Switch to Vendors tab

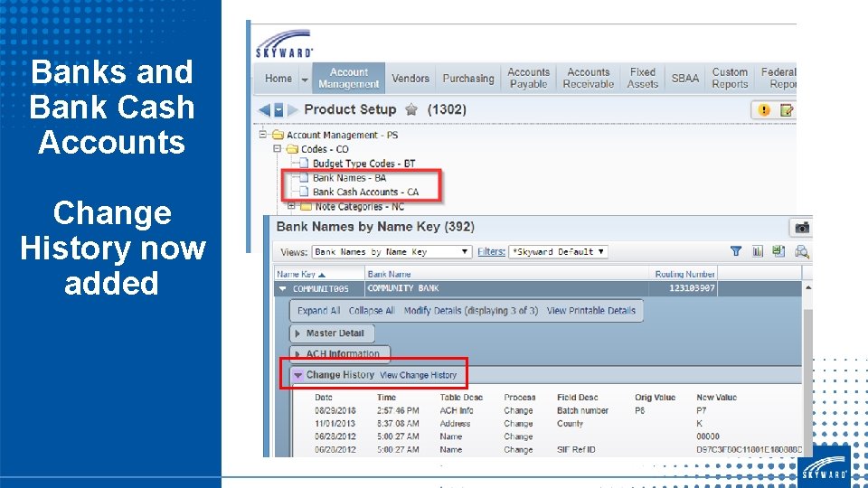[x=410, y=79]
